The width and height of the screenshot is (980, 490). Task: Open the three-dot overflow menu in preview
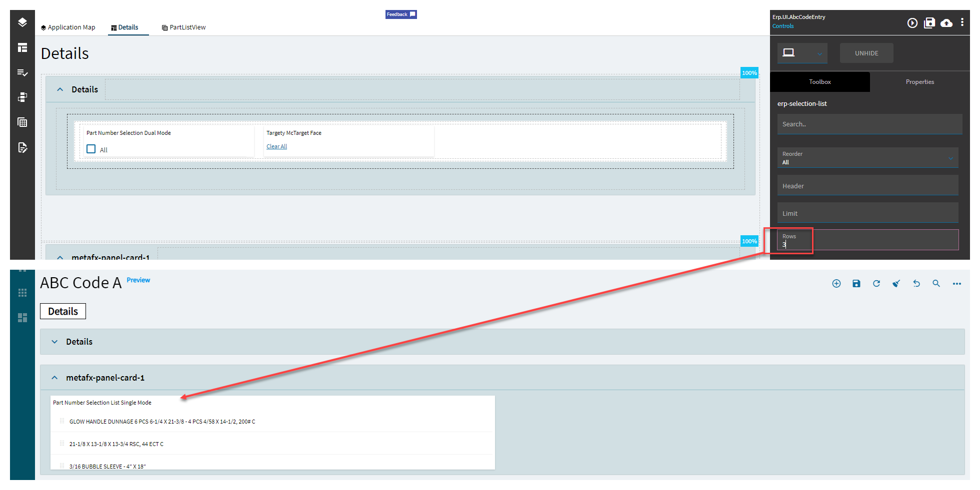click(x=957, y=284)
